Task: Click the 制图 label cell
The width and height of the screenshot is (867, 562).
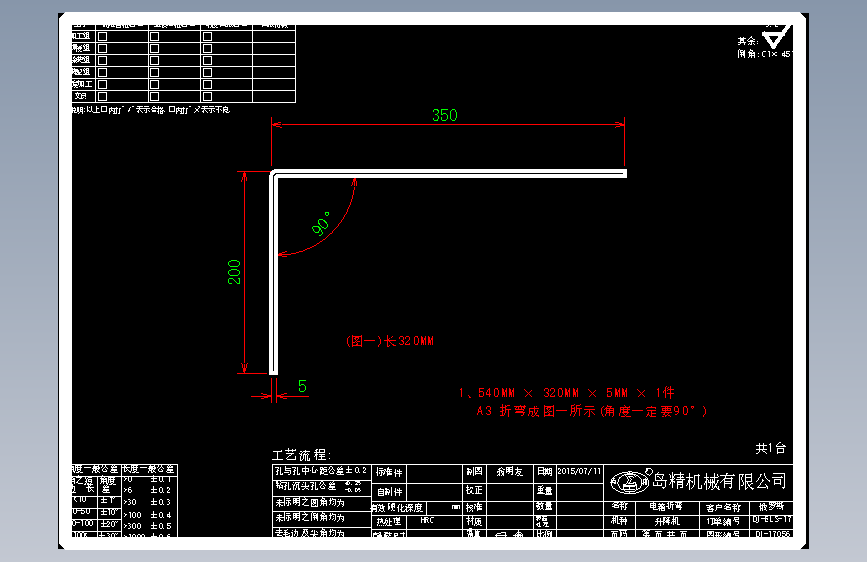Action: coord(474,472)
